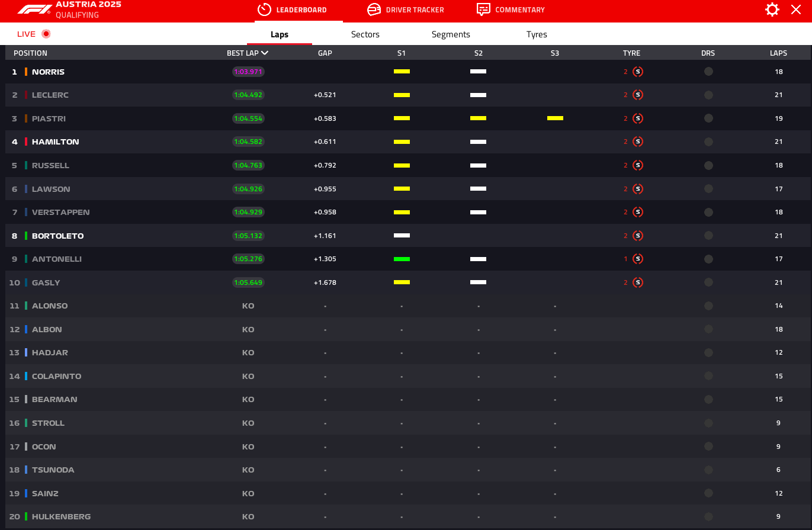Open the Segments tab
812x530 pixels.
coord(451,34)
